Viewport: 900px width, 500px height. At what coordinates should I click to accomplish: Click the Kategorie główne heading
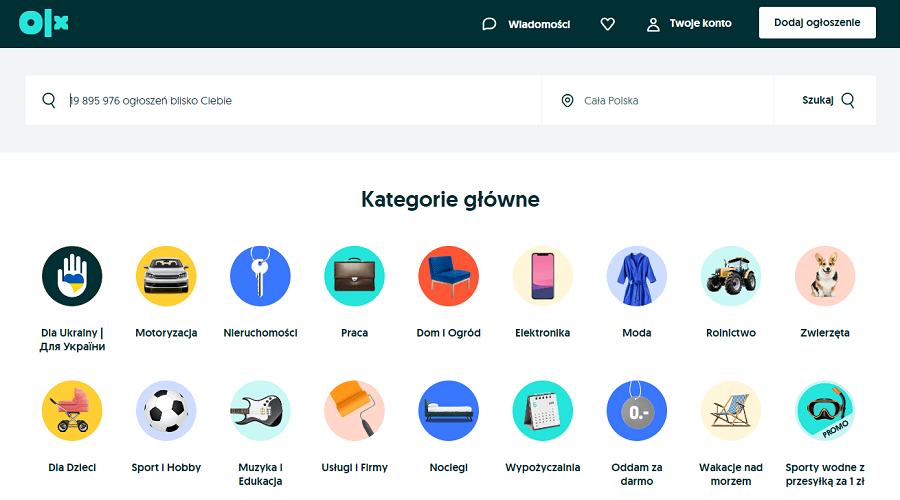[451, 200]
